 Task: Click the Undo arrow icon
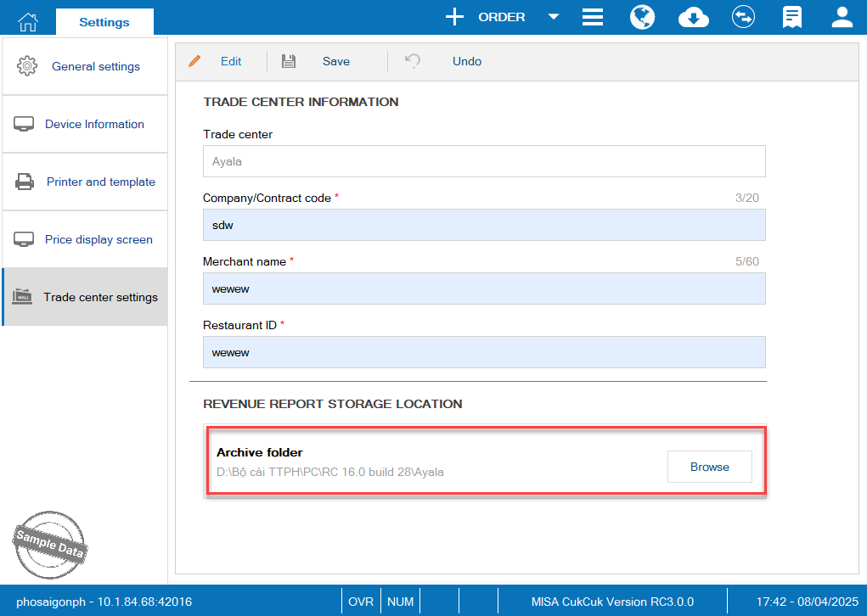click(x=413, y=60)
